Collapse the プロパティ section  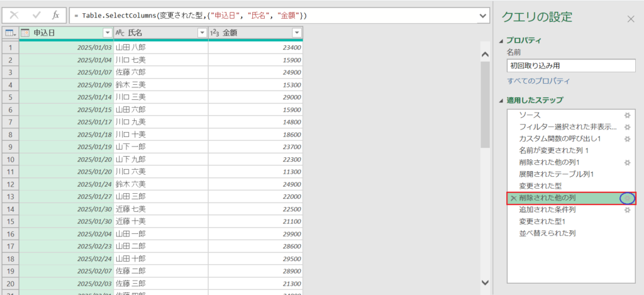coord(501,40)
